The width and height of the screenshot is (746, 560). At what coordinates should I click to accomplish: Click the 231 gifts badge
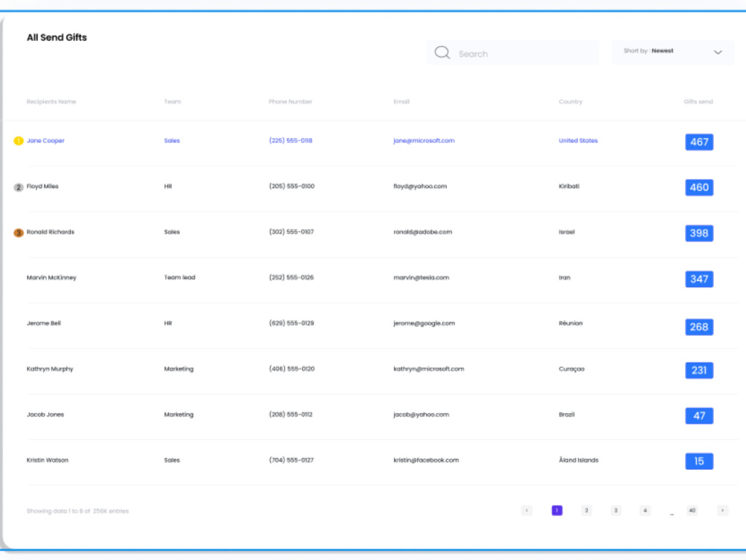(x=699, y=371)
